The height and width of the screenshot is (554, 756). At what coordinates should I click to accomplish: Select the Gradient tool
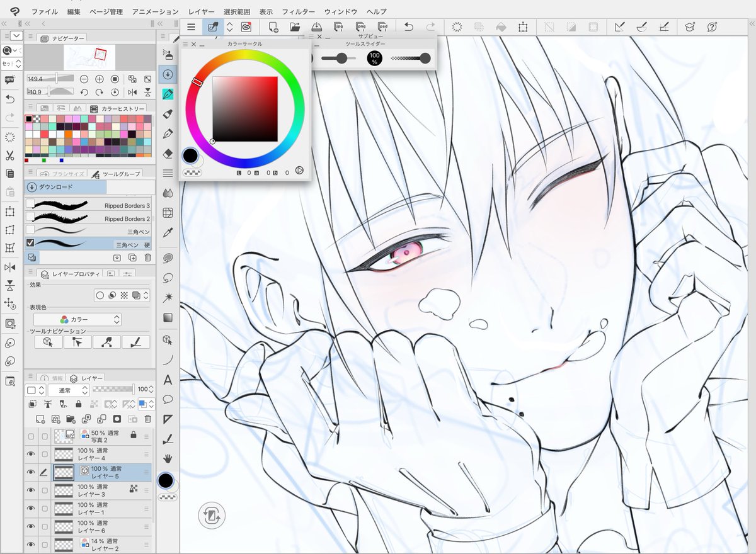pos(168,317)
